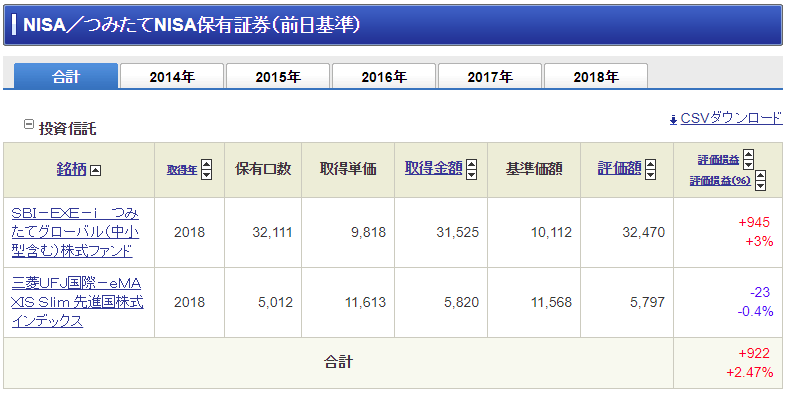Open SBI-EXE-i つみたてグローバル fund link
The image size is (797, 394).
tap(75, 232)
